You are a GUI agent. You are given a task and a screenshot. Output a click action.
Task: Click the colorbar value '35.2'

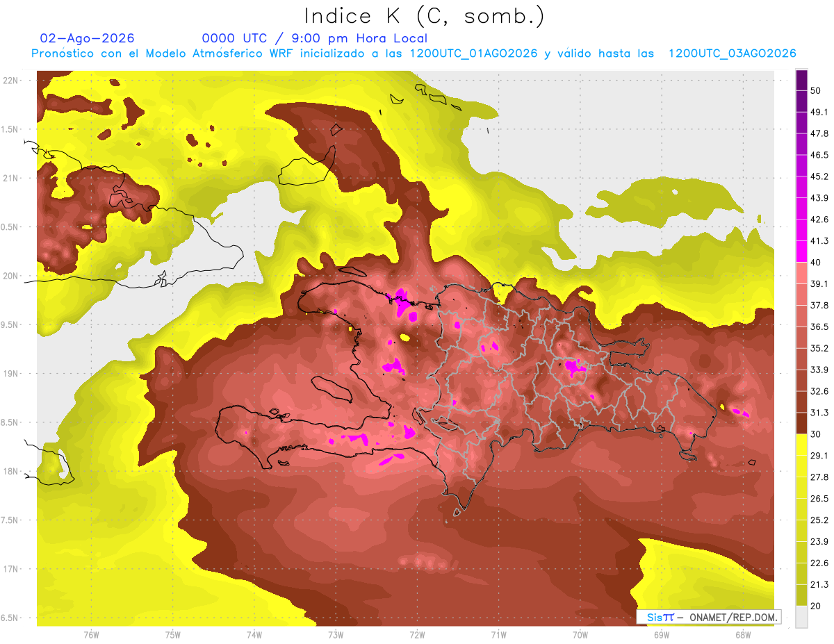819,348
